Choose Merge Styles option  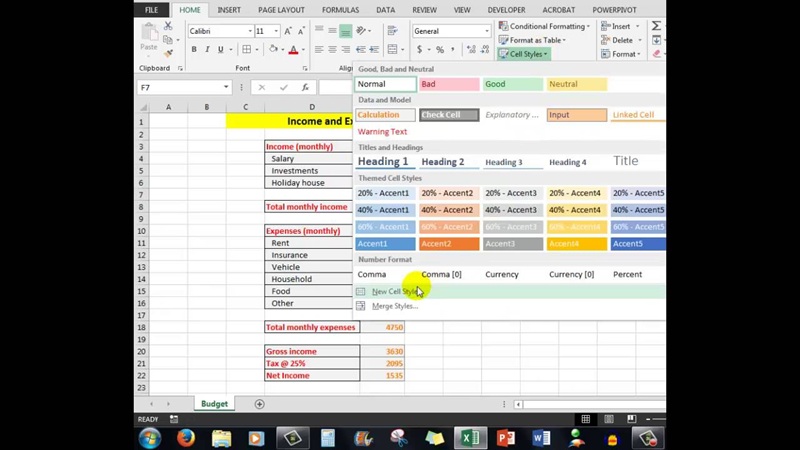395,306
